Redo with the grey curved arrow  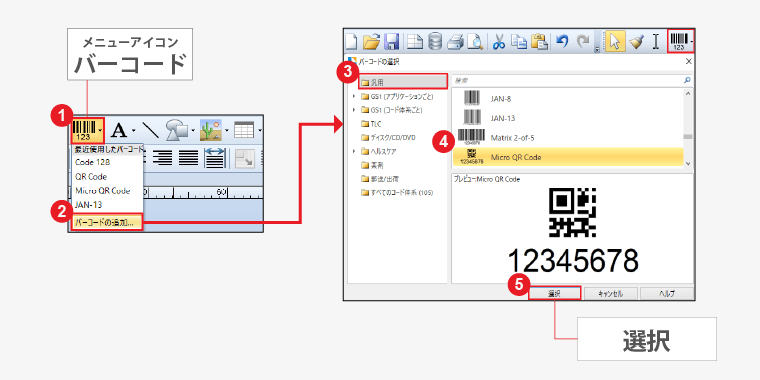pyautogui.click(x=583, y=42)
